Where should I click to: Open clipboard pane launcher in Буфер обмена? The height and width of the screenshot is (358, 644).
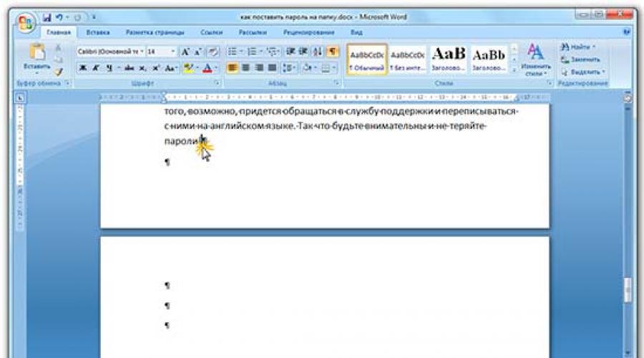tap(68, 84)
